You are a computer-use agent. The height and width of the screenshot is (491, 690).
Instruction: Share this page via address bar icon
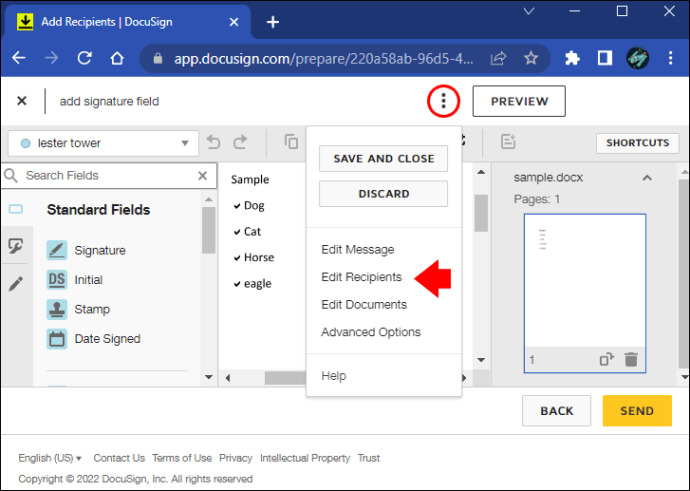pyautogui.click(x=498, y=58)
